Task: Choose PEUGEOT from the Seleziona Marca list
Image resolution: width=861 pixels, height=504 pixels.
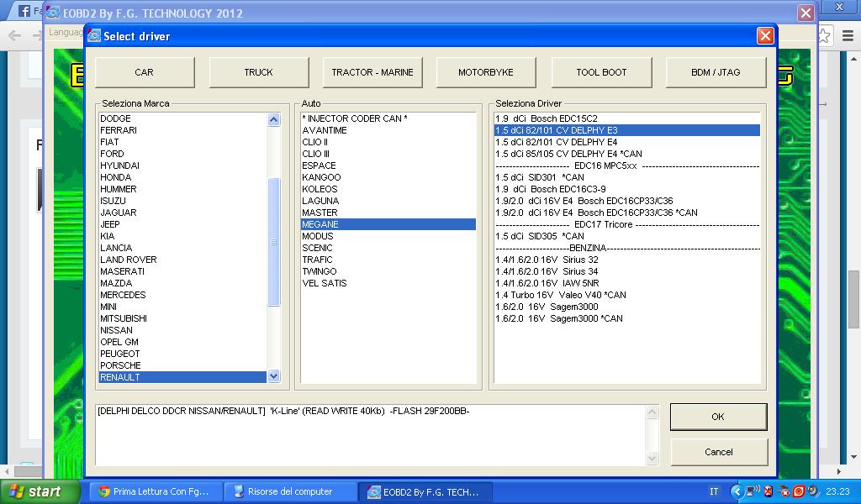Action: click(x=120, y=354)
